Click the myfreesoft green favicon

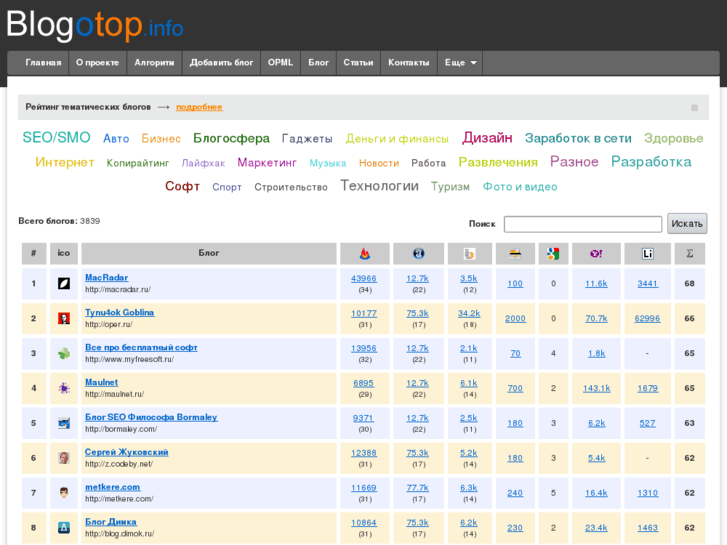point(64,353)
